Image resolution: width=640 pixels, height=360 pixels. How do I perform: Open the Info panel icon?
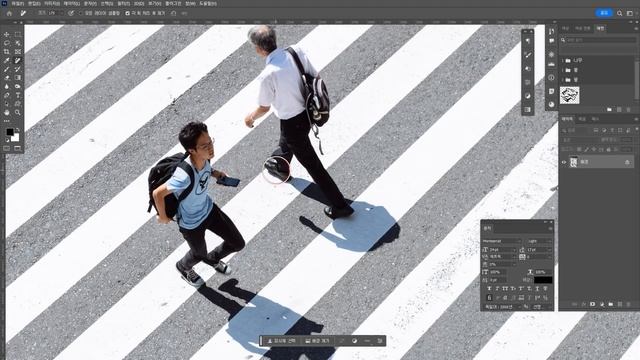[x=551, y=78]
